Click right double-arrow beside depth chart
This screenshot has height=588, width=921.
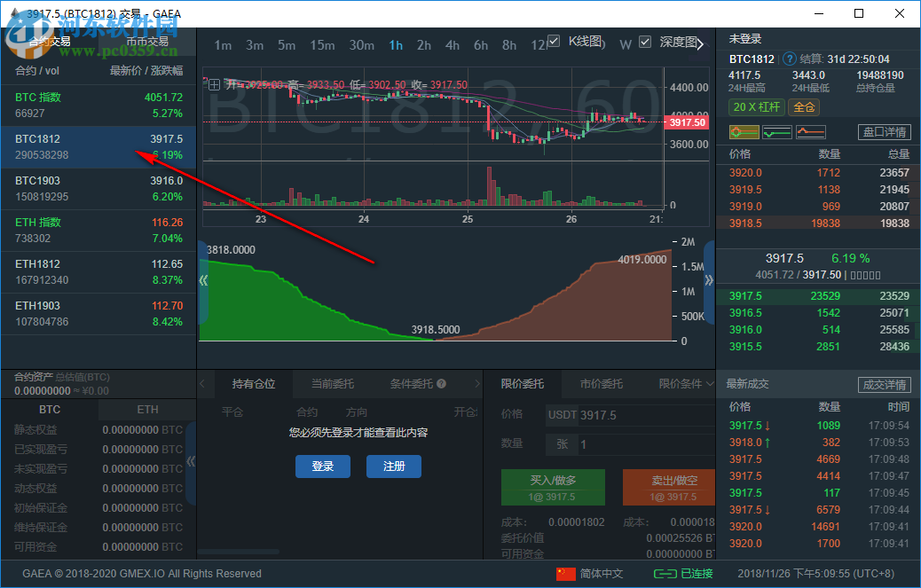(710, 280)
